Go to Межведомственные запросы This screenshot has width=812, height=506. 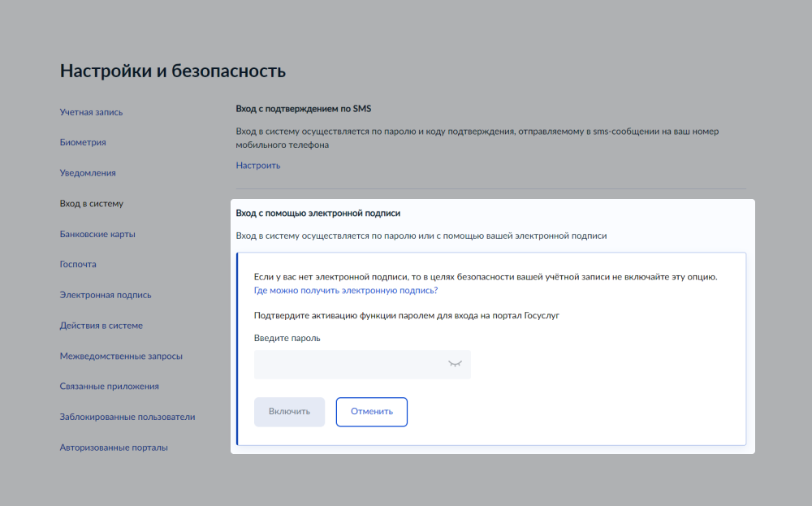[121, 356]
